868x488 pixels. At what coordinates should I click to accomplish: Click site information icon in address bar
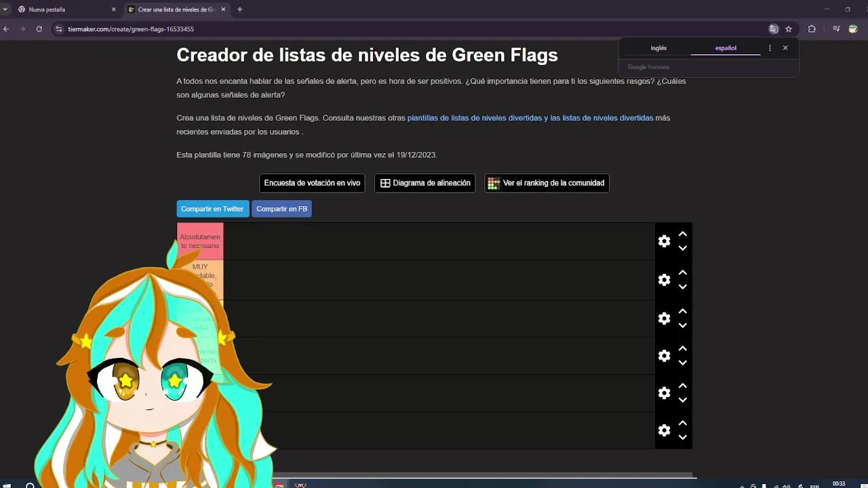(59, 29)
